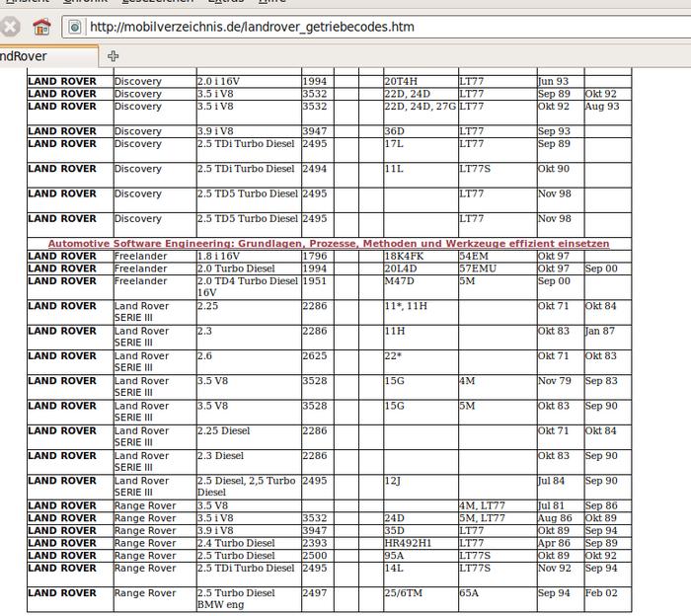Click the engine code '18K4FK'

(404, 256)
